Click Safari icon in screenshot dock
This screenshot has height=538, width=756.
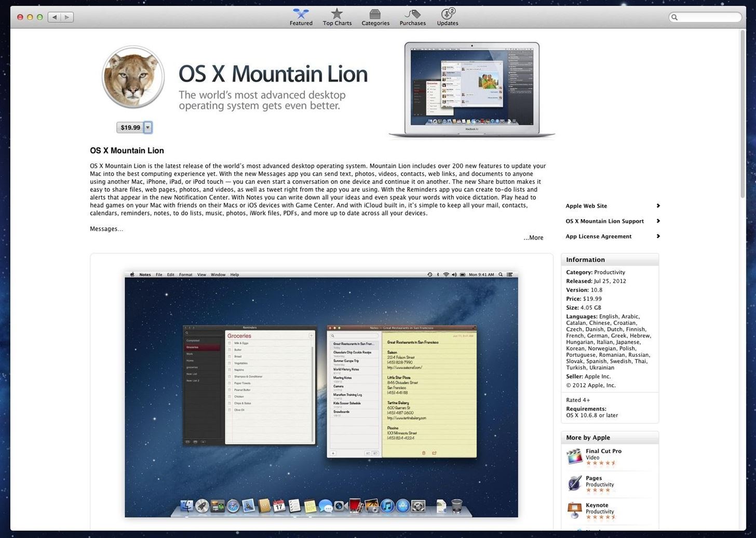[x=233, y=505]
